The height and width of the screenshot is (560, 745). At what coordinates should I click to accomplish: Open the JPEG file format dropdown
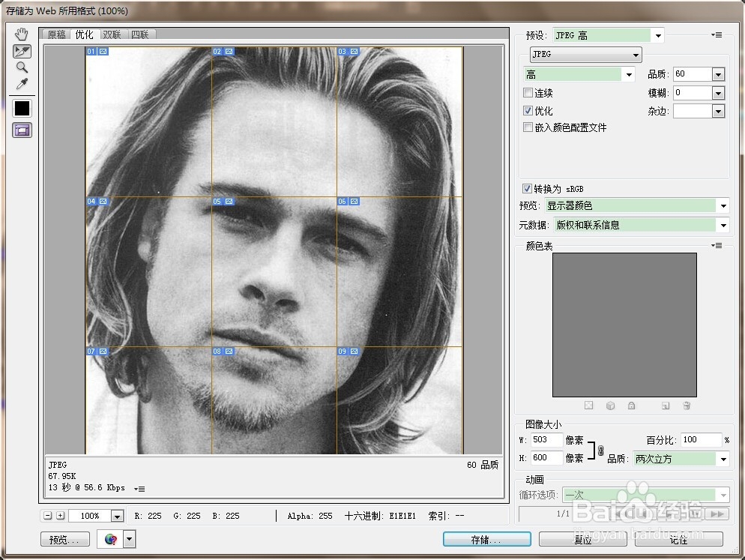click(x=585, y=55)
